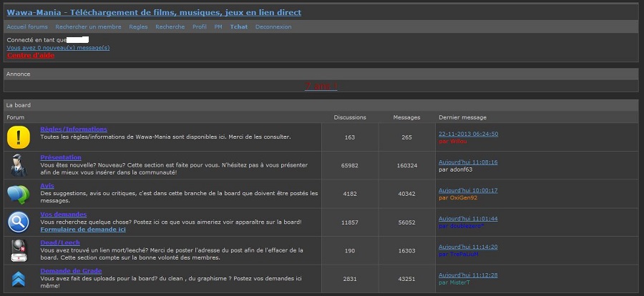The image size is (644, 296).
Task: Click discussions count 65982
Action: (349, 166)
